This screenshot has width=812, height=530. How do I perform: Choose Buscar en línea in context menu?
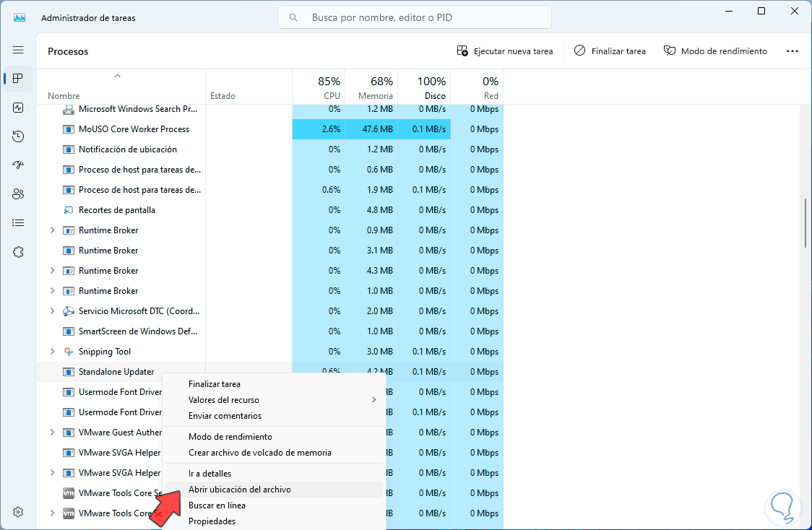274,505
